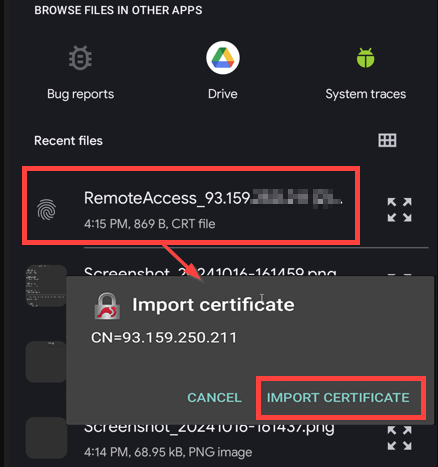Click the padlock icon in import dialog
438x467 pixels.
pos(107,306)
